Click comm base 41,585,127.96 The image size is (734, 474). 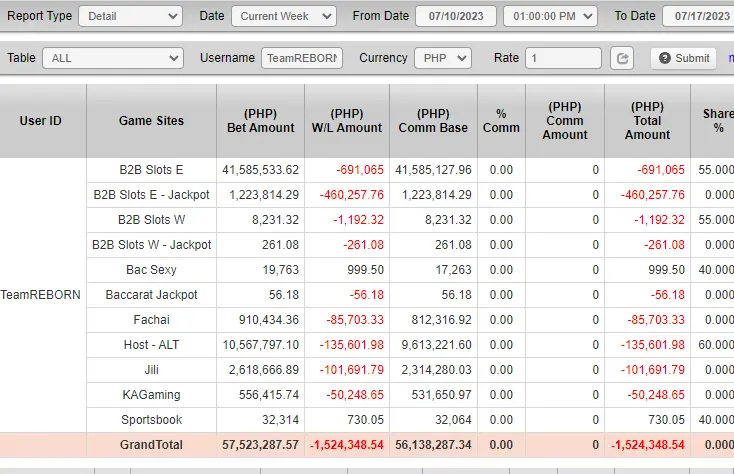(x=433, y=170)
